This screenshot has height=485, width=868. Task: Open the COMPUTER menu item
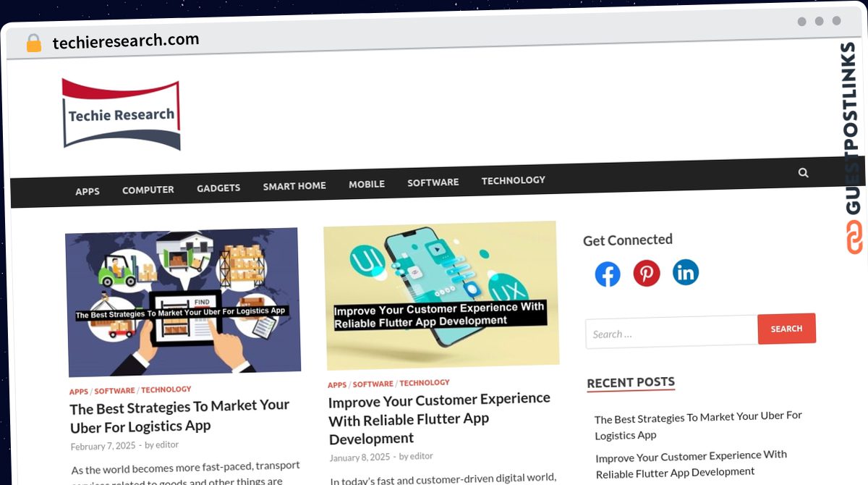point(148,190)
